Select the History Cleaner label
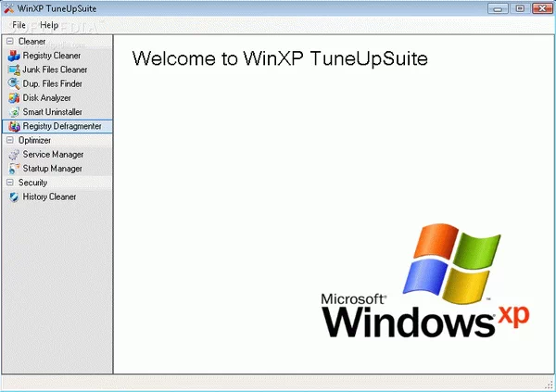This screenshot has height=392, width=556. 49,196
